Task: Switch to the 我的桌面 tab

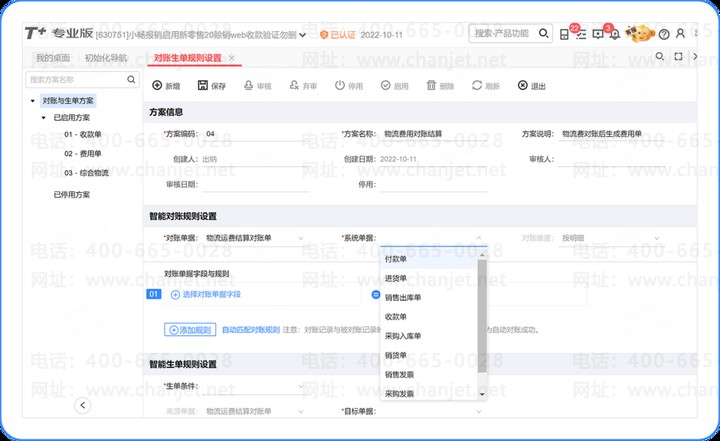Action: tap(53, 58)
